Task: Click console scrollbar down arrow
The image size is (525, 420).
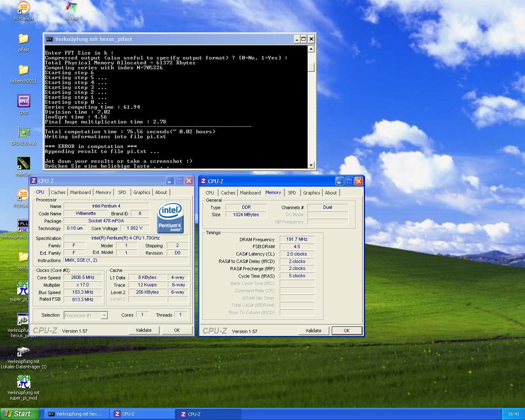Action: click(x=311, y=165)
